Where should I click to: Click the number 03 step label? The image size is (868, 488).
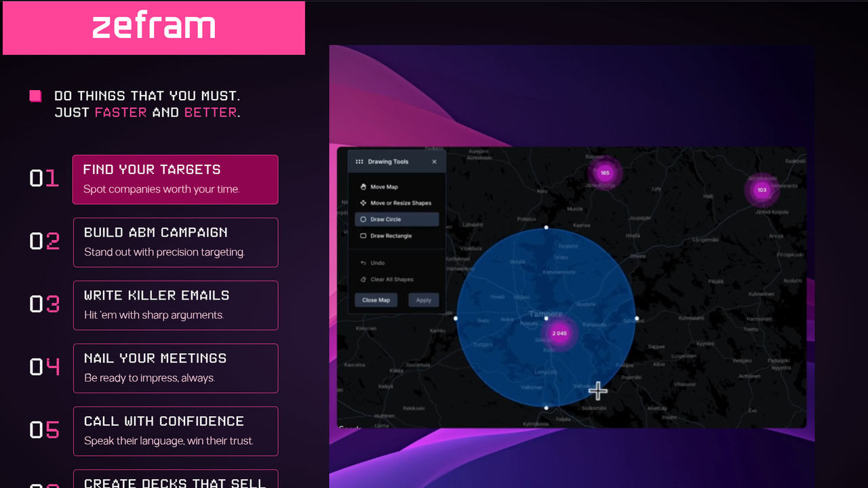tap(44, 304)
